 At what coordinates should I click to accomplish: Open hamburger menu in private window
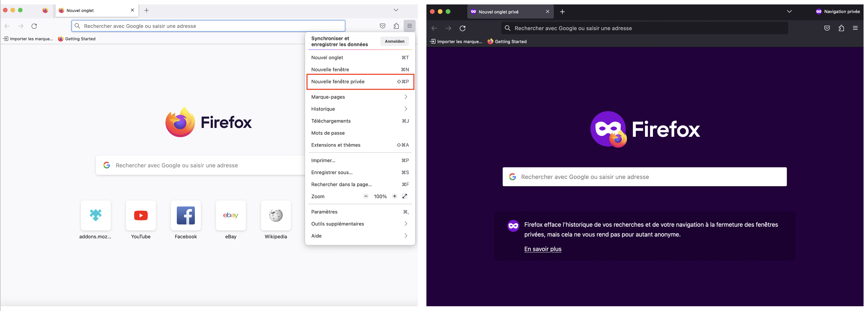coord(855,28)
